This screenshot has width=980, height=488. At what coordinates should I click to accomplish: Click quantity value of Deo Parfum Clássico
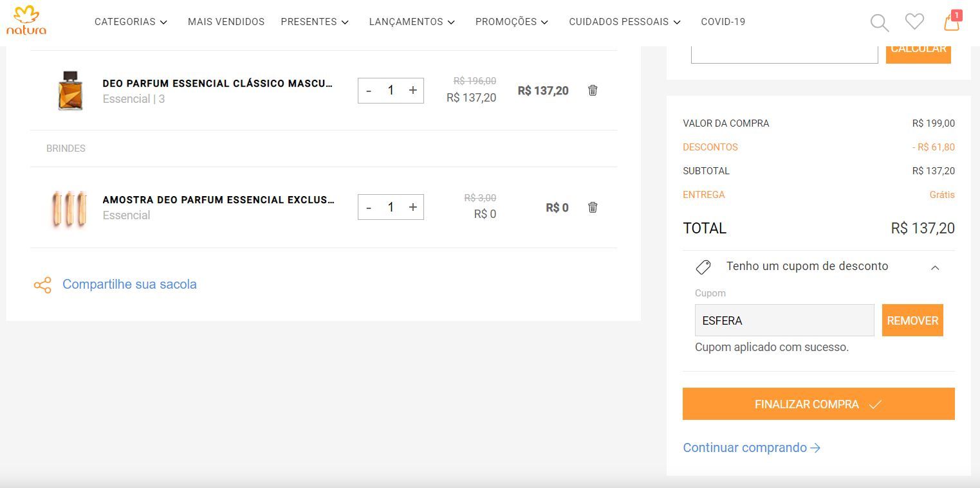391,91
